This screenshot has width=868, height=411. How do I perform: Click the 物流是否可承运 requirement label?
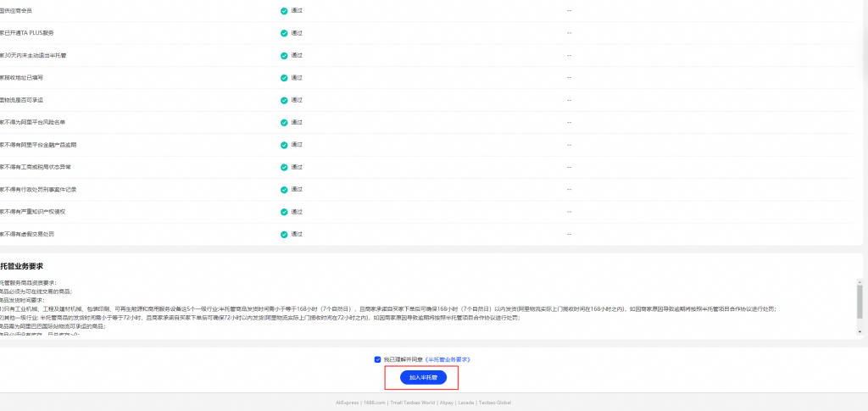click(21, 100)
